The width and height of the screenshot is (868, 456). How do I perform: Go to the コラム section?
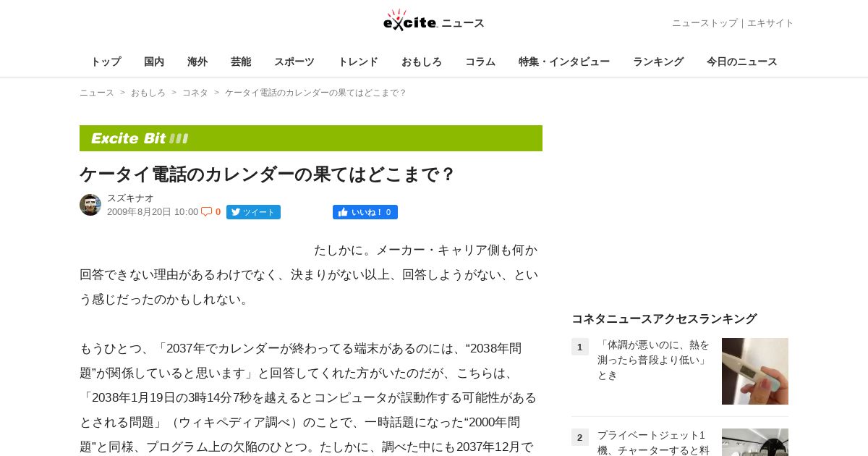point(480,62)
